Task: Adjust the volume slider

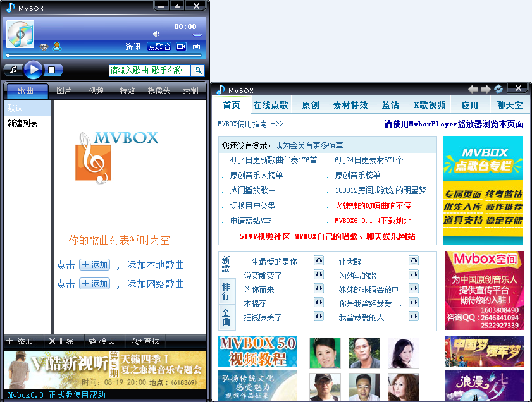Action: (x=180, y=35)
